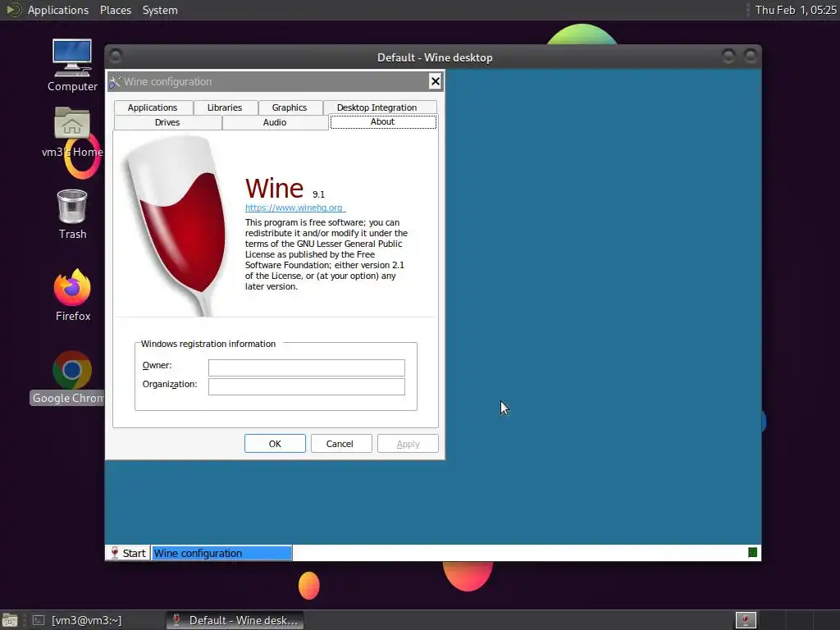The height and width of the screenshot is (630, 840).
Task: Open the winehq.org website link
Action: pos(295,208)
